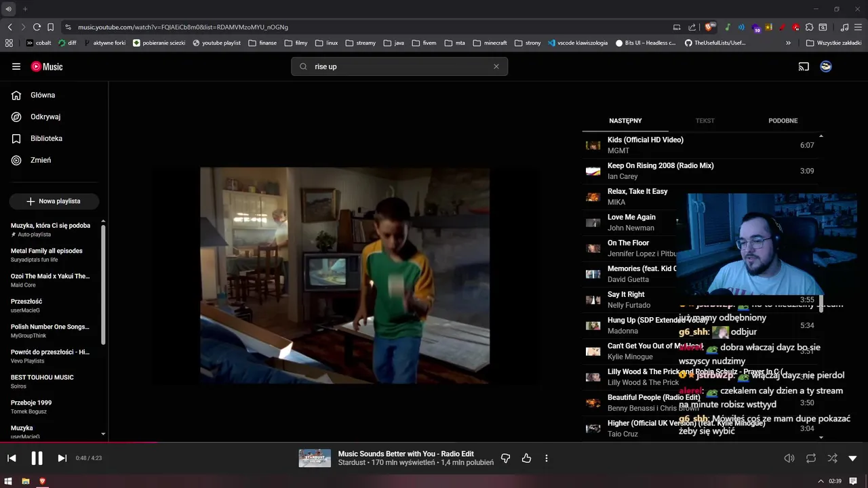
Task: Collapse the player page with the down arrow
Action: [852, 458]
